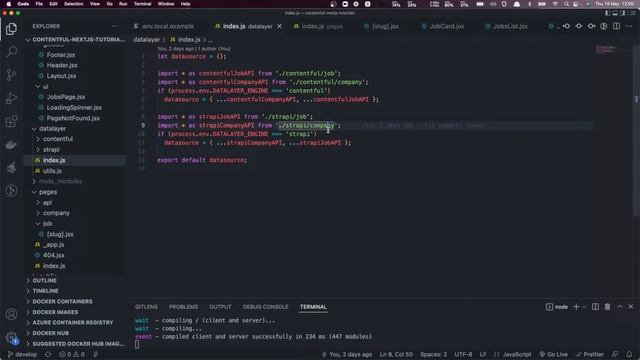Image resolution: width=640 pixels, height=360 pixels.
Task: Switch to the JobCard.jsx tab
Action: 443,26
